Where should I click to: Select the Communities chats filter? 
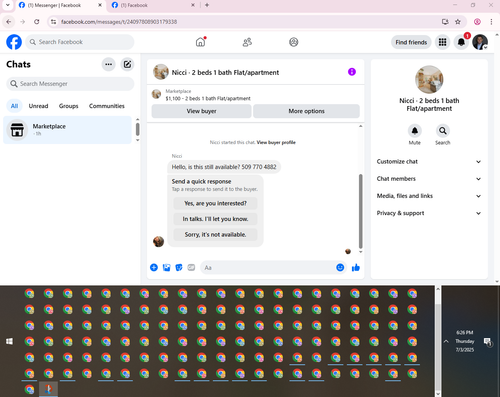pyautogui.click(x=107, y=106)
